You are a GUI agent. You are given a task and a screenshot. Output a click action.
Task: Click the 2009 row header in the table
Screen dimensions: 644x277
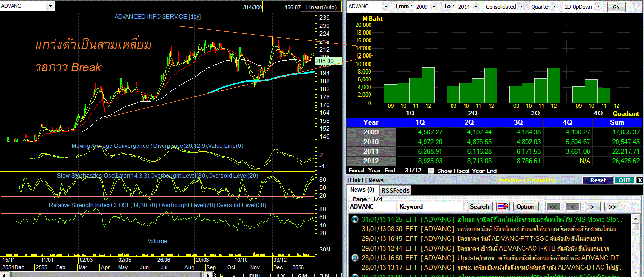tap(370, 132)
